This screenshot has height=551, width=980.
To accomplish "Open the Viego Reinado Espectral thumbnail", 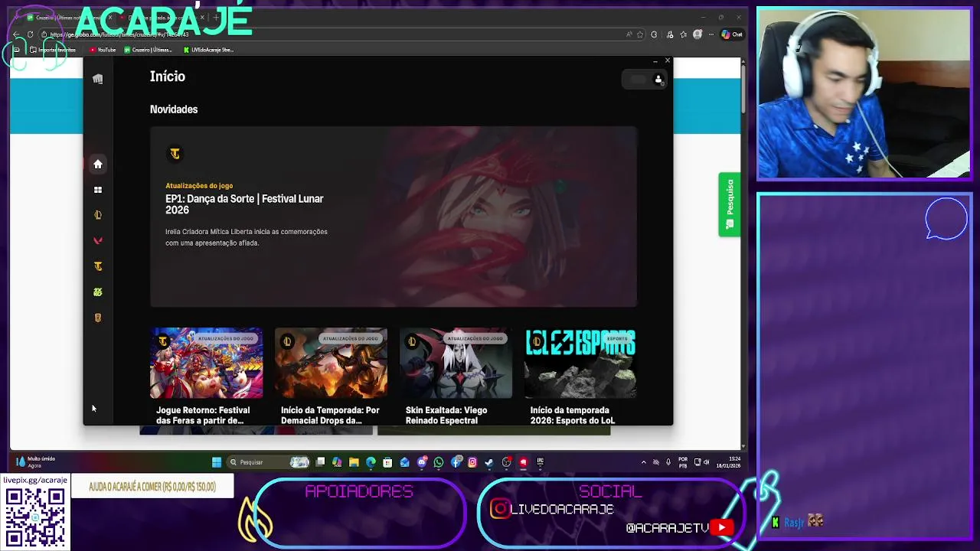I will pyautogui.click(x=456, y=363).
